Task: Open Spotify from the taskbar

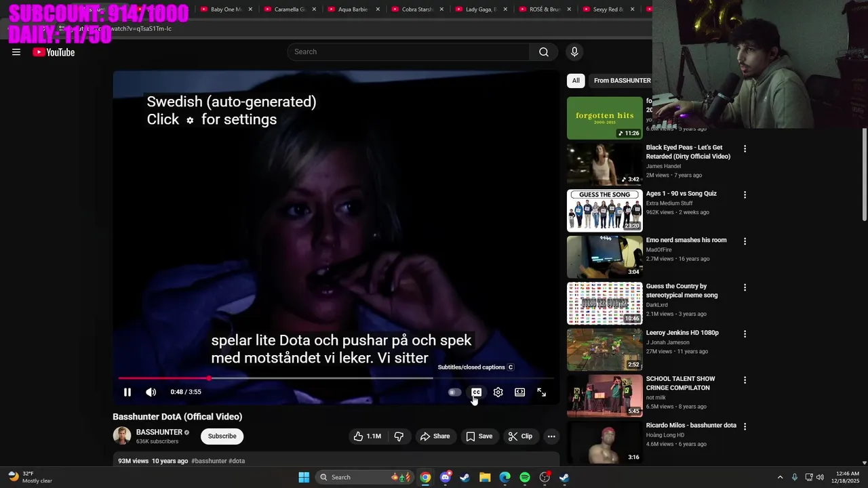Action: (525, 477)
